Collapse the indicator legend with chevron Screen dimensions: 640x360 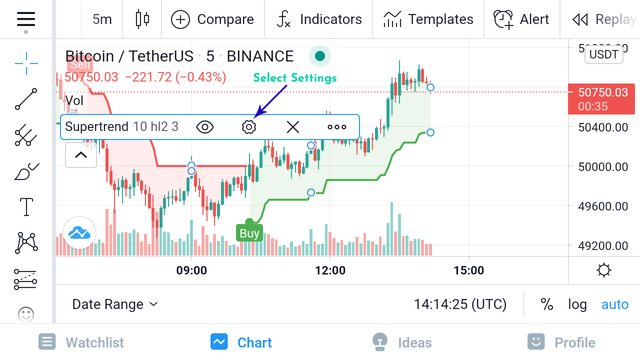coord(81,155)
